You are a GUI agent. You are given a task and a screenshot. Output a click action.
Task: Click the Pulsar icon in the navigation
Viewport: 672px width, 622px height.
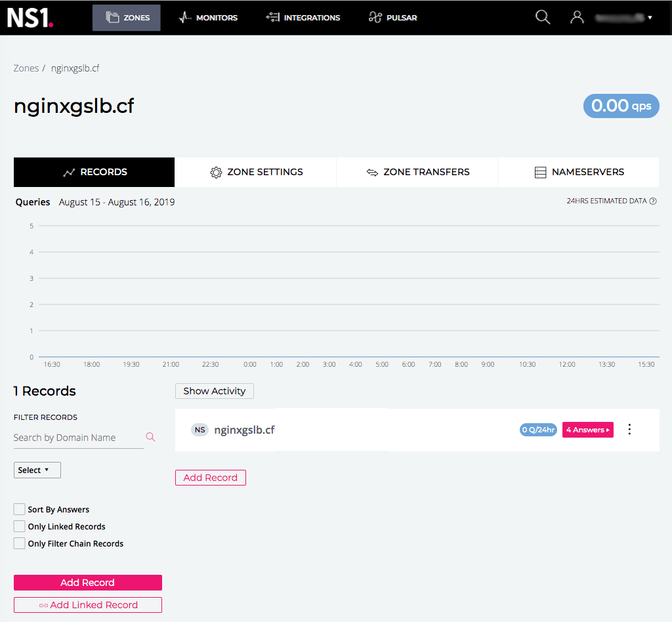(x=375, y=18)
